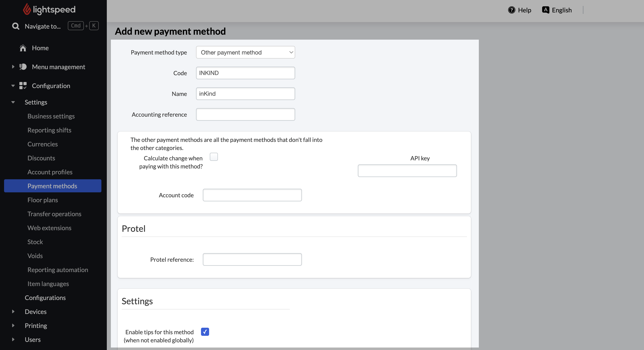Viewport: 644px width, 350px height.
Task: Select Payment methods in sidebar
Action: tap(53, 186)
